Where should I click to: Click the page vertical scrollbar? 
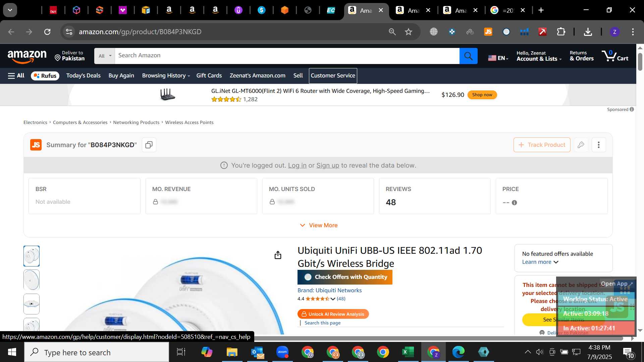tap(640, 62)
